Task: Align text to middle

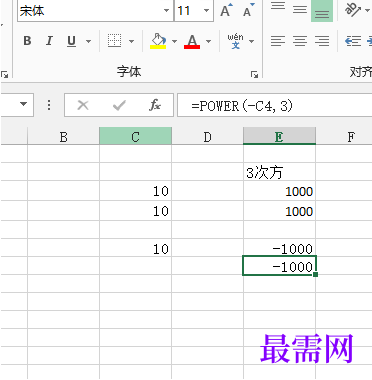Action: (300, 9)
